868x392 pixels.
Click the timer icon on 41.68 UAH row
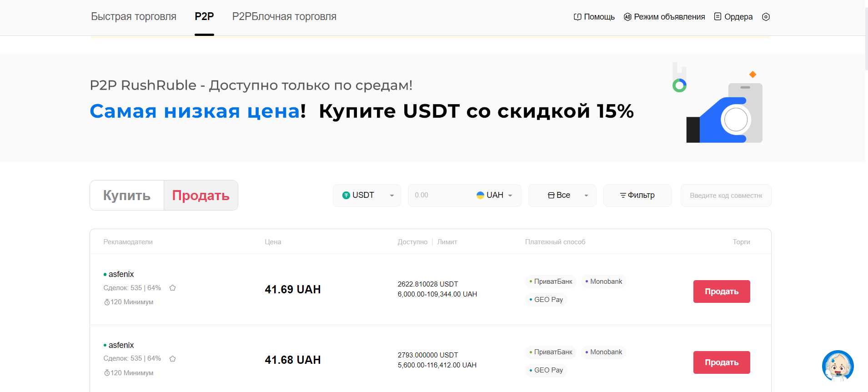coord(107,373)
